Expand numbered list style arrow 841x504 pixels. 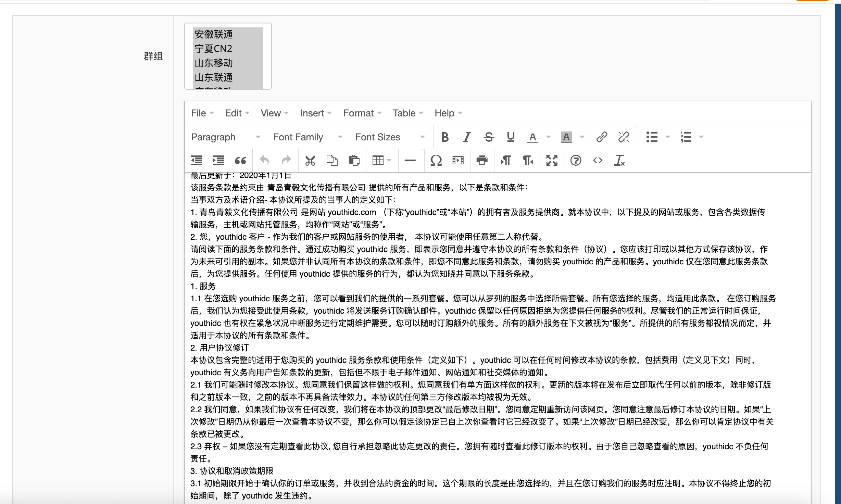[701, 137]
